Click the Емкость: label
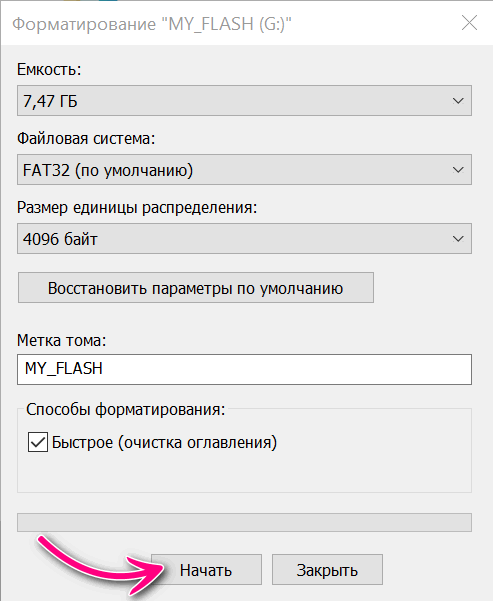 [x=49, y=69]
